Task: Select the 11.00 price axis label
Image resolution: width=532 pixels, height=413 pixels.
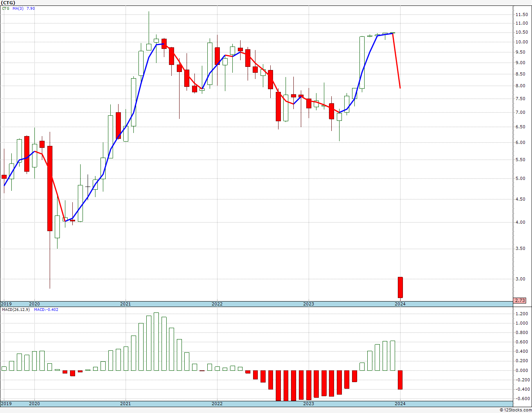Action: 521,23
